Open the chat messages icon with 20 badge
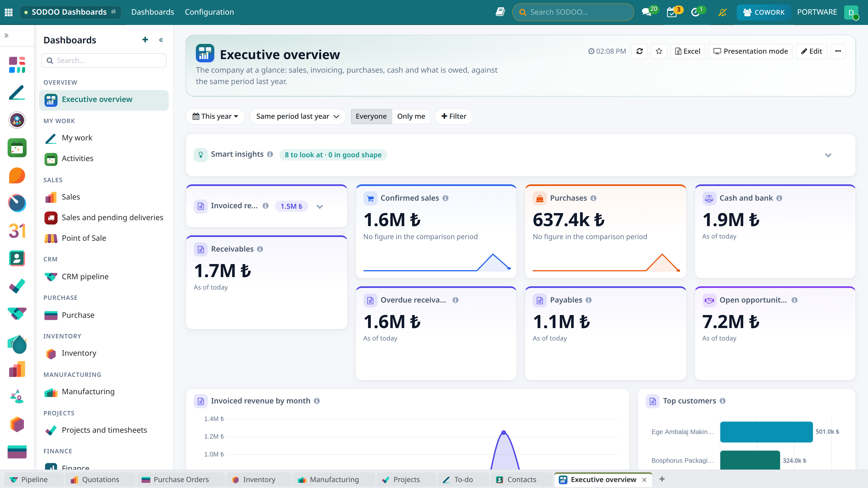This screenshot has width=868, height=488. click(647, 12)
